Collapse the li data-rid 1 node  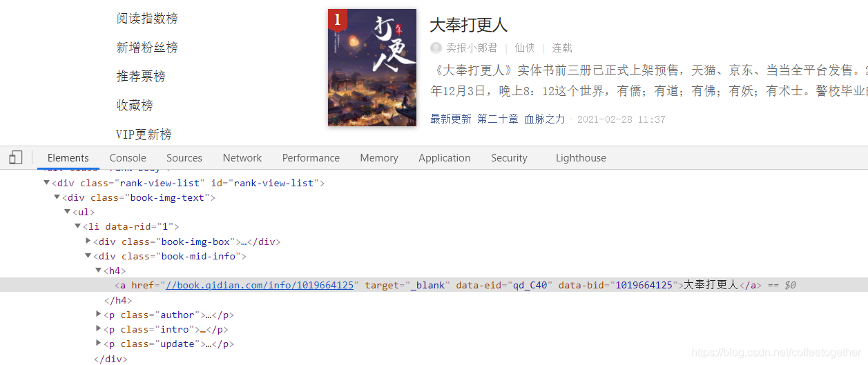click(x=78, y=226)
